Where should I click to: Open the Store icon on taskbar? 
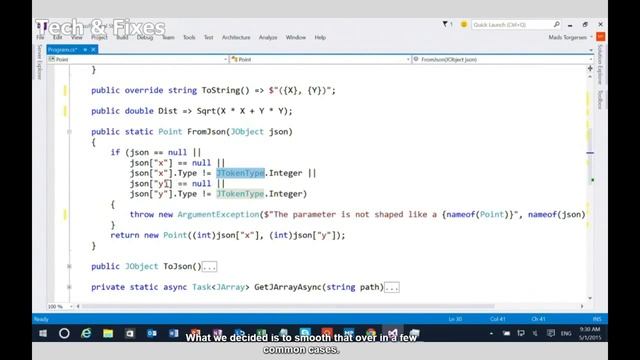coord(130,333)
